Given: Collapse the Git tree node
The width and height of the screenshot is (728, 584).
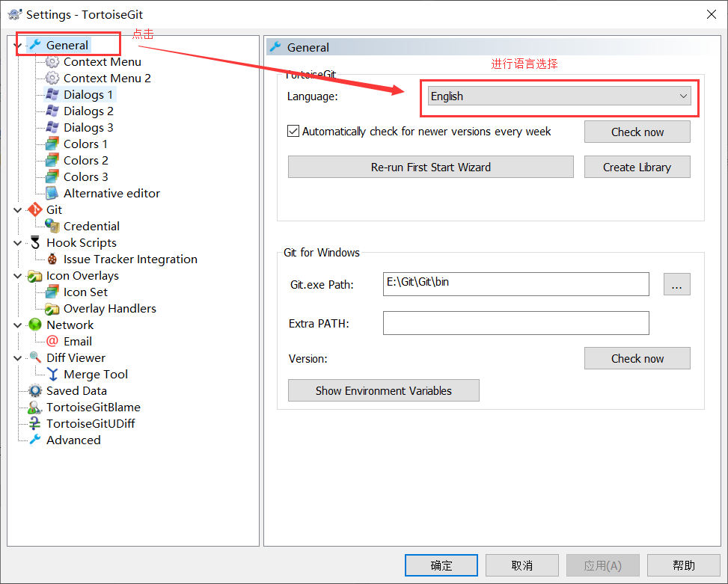Looking at the screenshot, I should (x=18, y=210).
